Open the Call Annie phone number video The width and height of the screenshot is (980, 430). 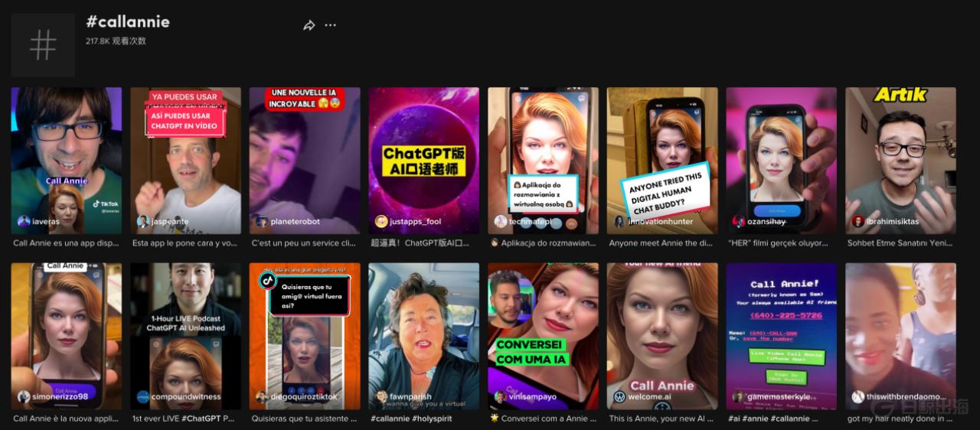click(782, 337)
